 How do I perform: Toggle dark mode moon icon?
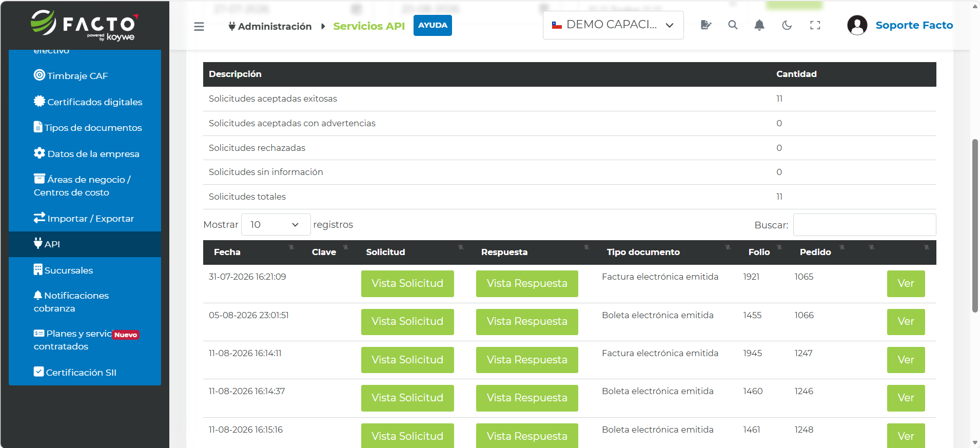(787, 25)
